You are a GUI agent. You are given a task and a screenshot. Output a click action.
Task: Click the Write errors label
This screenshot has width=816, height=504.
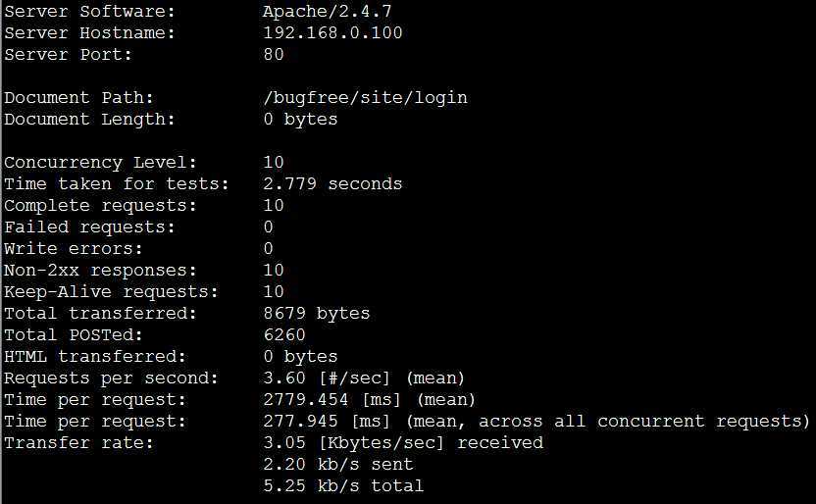(74, 249)
